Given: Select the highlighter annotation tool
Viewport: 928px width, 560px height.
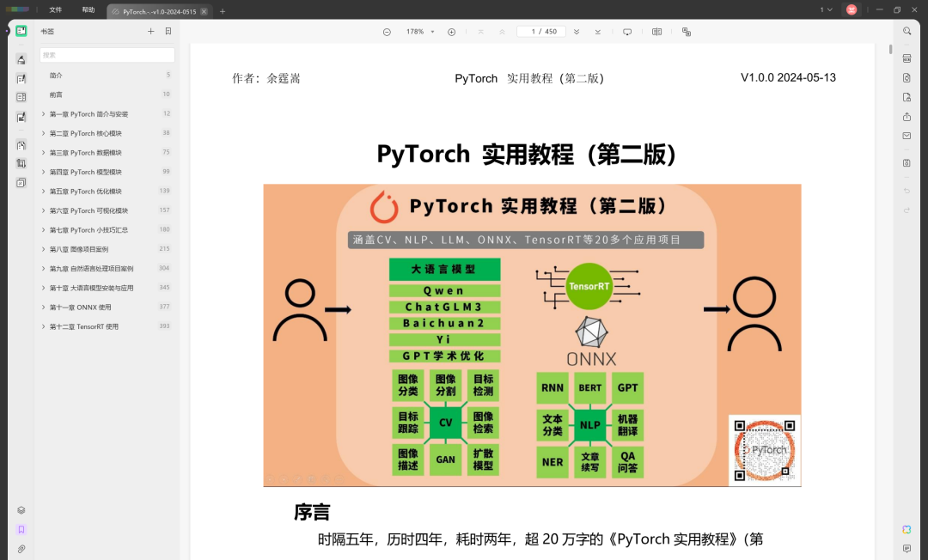Looking at the screenshot, I should 21,60.
